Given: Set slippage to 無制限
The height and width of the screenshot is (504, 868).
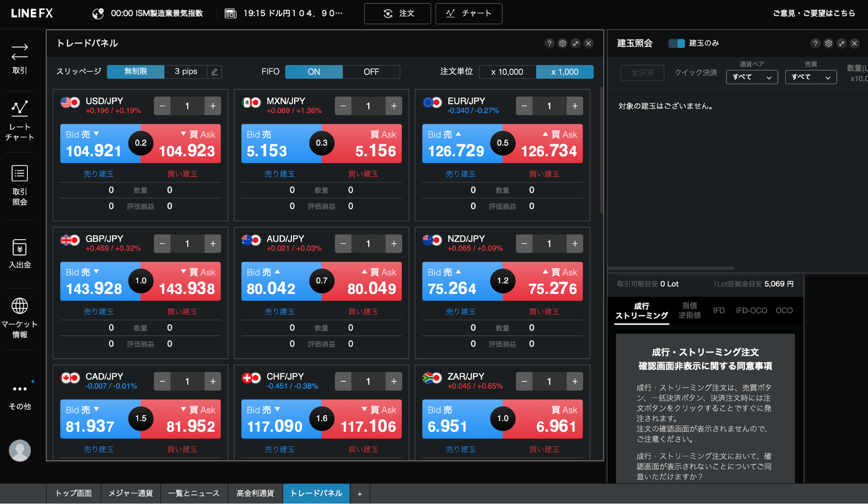Looking at the screenshot, I should (x=135, y=72).
